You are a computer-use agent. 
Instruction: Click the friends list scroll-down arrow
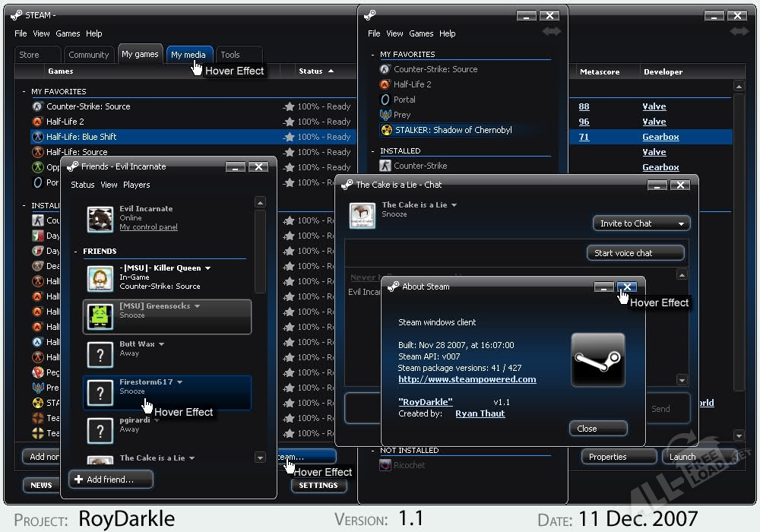(260, 458)
